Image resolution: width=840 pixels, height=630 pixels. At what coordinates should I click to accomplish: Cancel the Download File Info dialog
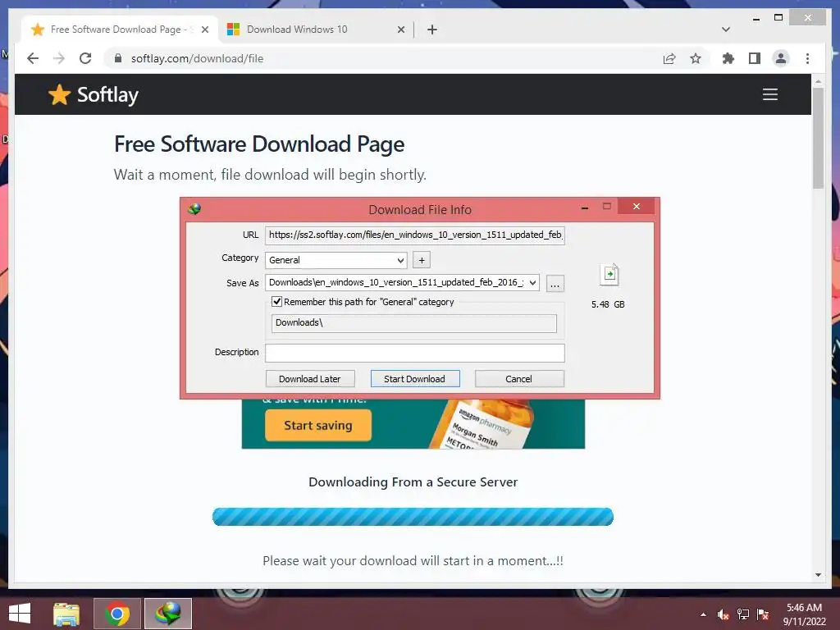(519, 379)
